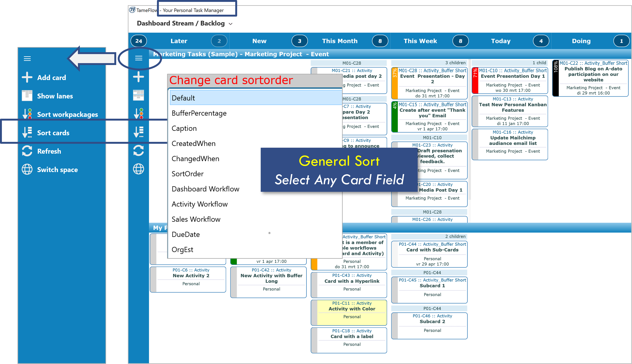The height and width of the screenshot is (364, 632).
Task: Click the lanes grid icon in collapsed sidebar
Action: tap(138, 95)
